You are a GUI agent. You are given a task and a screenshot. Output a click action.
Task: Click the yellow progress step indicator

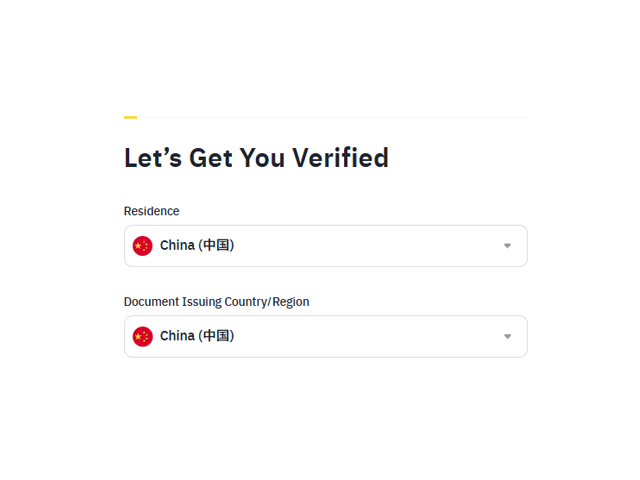tap(130, 117)
